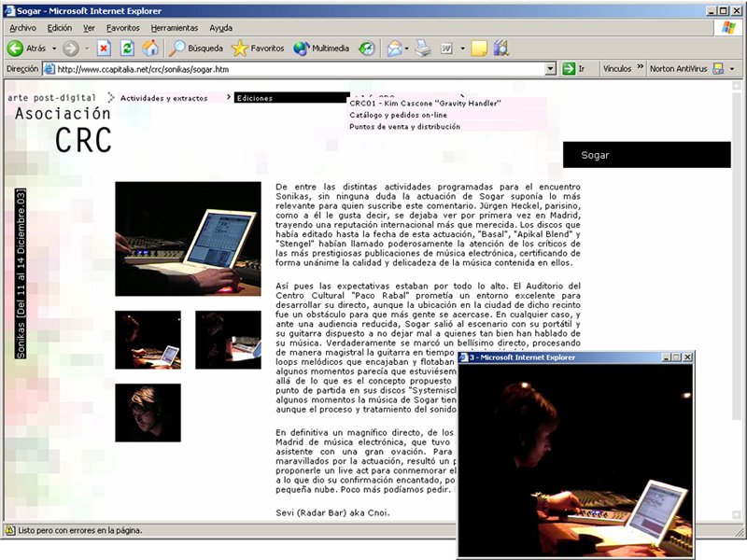
Task: Open the large laptop photo thumbnail
Action: pos(189,239)
